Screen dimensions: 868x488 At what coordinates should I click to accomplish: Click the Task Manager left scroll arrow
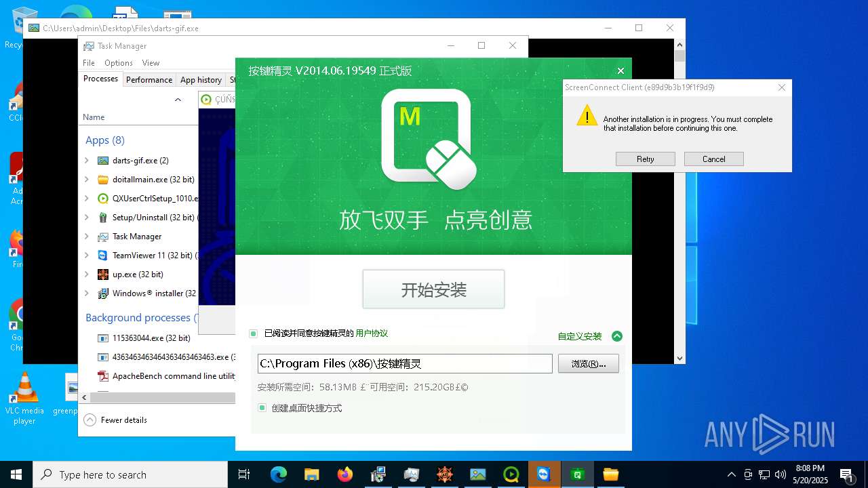85,398
